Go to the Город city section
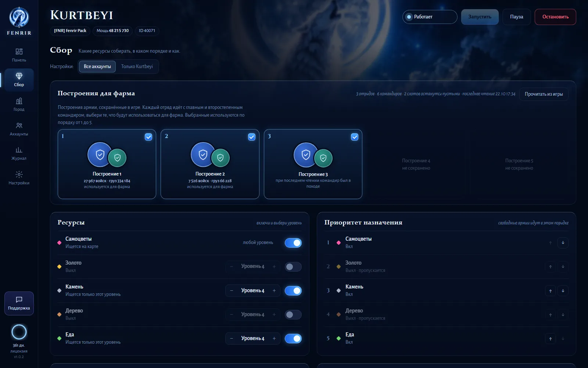The height and width of the screenshot is (368, 588). pos(19,104)
